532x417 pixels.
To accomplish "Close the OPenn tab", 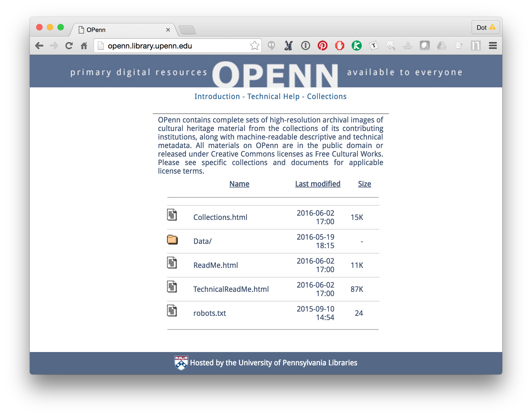I will [x=168, y=30].
